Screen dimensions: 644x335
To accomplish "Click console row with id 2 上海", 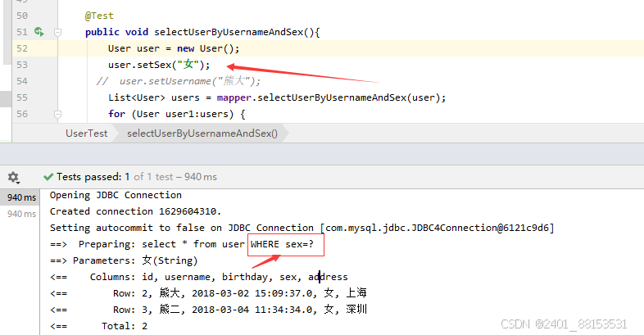I will 208,293.
